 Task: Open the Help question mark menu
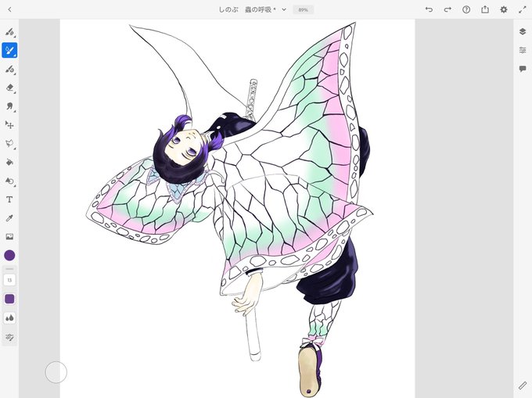466,9
